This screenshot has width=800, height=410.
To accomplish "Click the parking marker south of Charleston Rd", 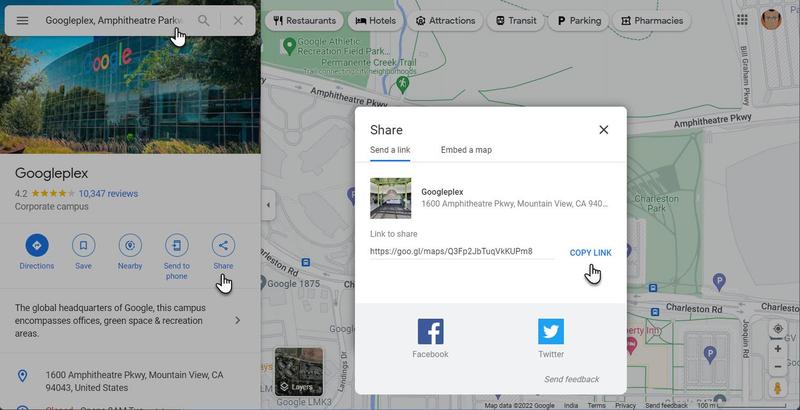I will pos(709,353).
